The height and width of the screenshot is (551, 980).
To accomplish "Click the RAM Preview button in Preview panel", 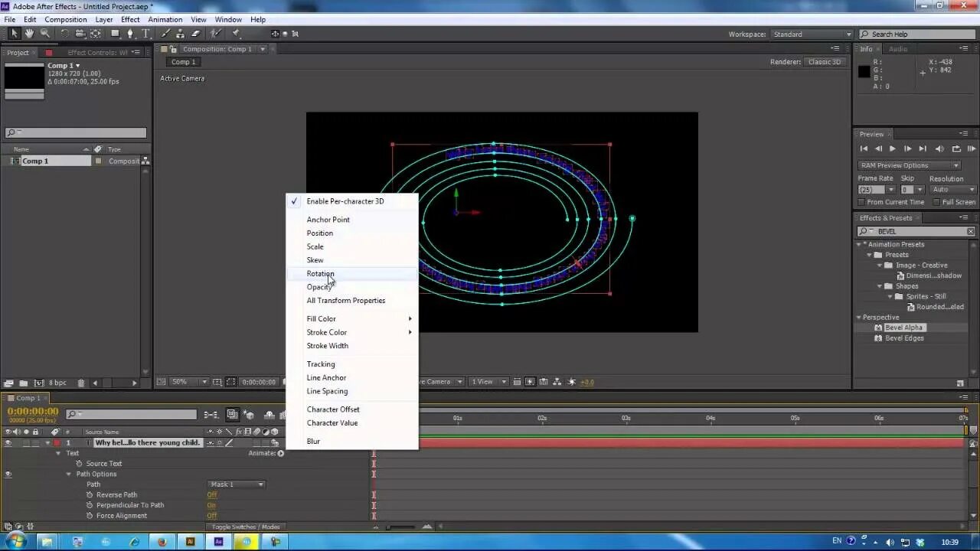I will [x=972, y=149].
